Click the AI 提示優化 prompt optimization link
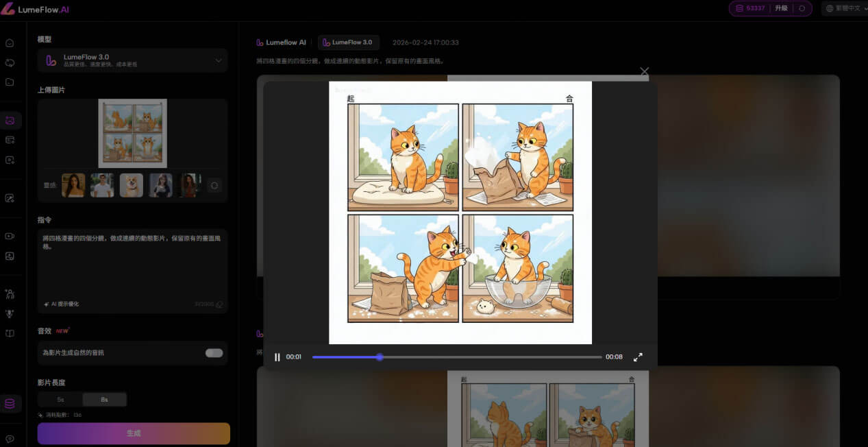 point(62,304)
